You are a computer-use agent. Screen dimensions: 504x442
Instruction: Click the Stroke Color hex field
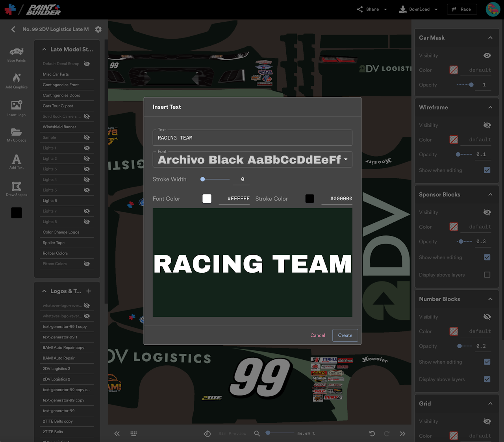pos(337,199)
